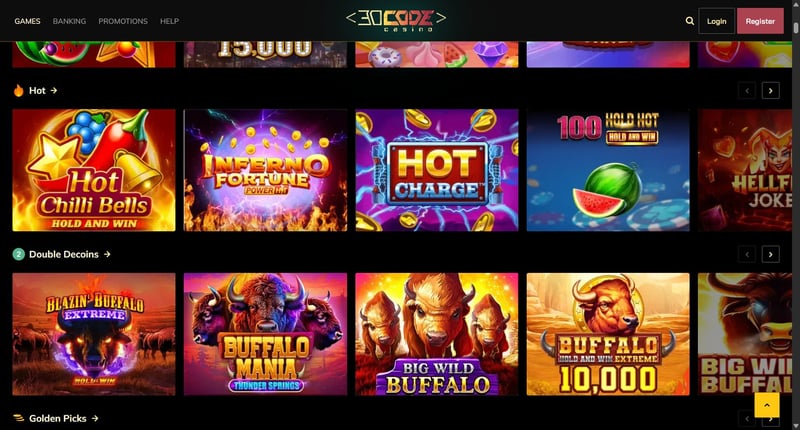Expand the Hot category link

point(43,90)
